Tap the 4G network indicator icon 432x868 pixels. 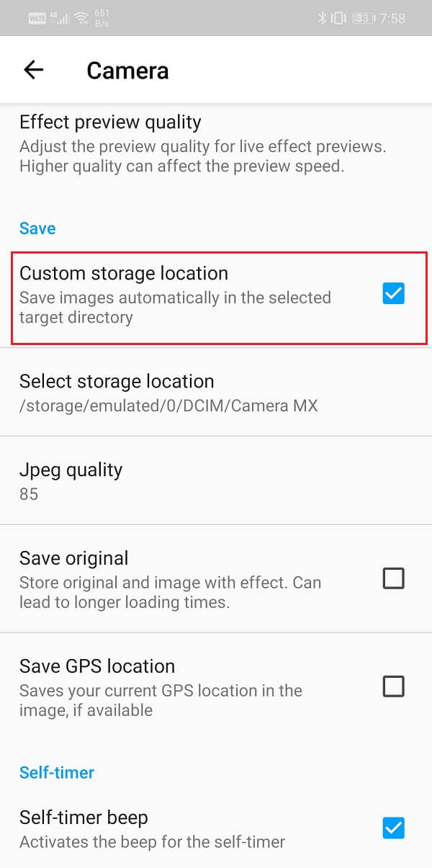54,14
